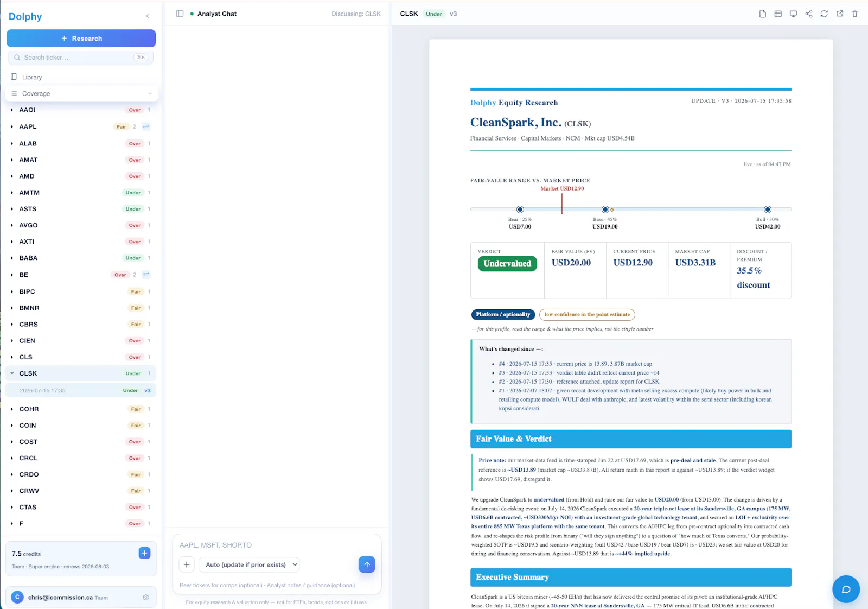Open the floating chat bubble button
Viewport: 868px width, 609px height.
(x=846, y=589)
